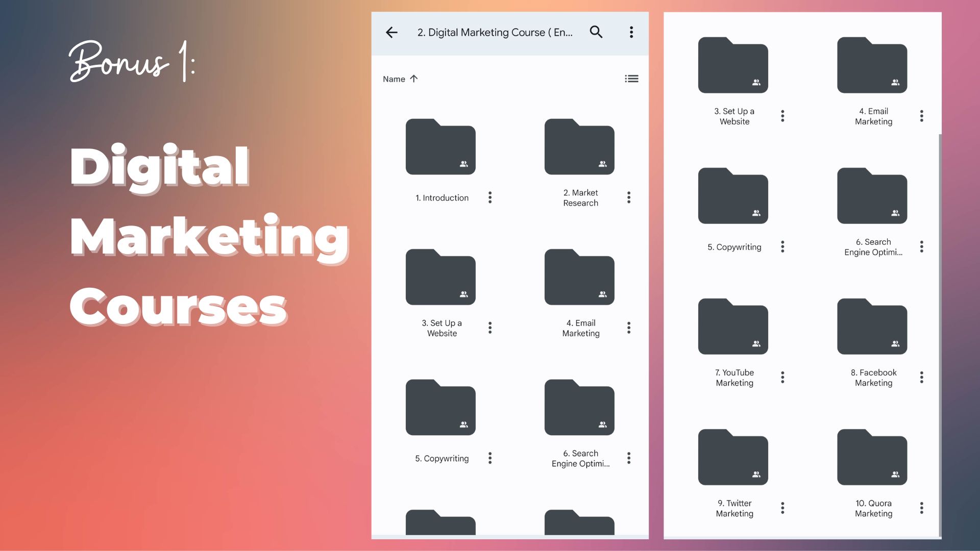Click the Digital Marketing Course title text
This screenshot has height=551, width=980.
495,33
